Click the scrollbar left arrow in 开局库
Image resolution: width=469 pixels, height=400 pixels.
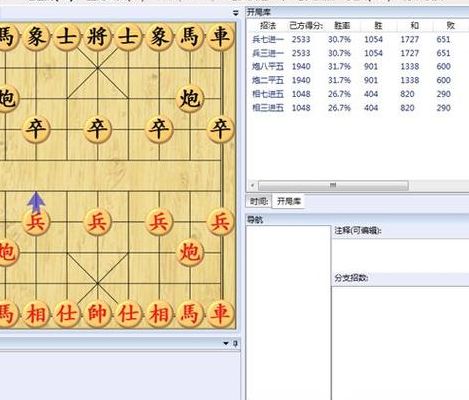pyautogui.click(x=252, y=185)
